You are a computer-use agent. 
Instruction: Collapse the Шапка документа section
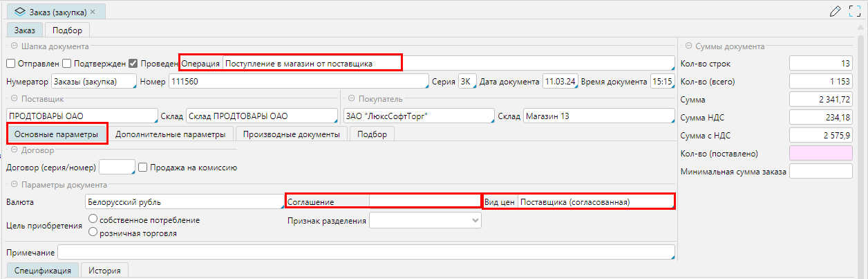pyautogui.click(x=14, y=46)
